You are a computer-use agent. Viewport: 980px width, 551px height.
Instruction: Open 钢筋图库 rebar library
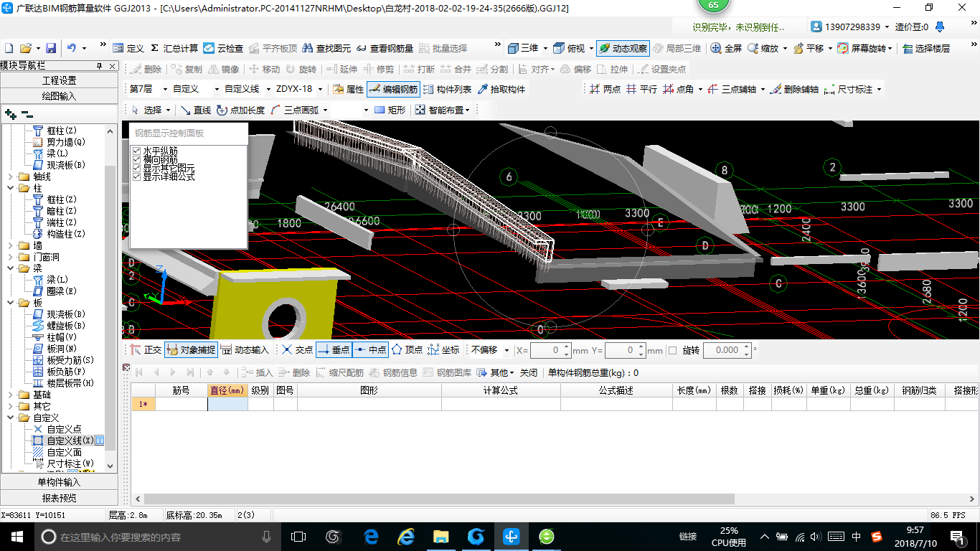[448, 372]
